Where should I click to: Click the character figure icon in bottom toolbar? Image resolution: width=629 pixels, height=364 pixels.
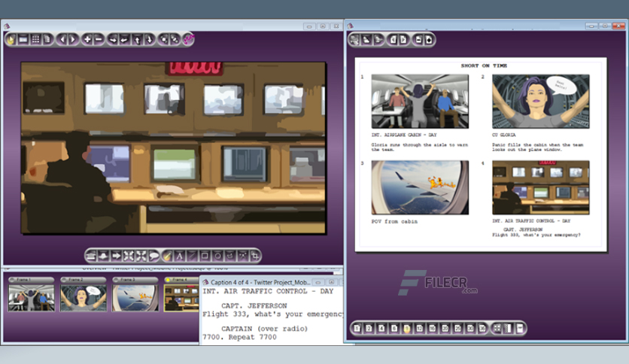(92, 256)
